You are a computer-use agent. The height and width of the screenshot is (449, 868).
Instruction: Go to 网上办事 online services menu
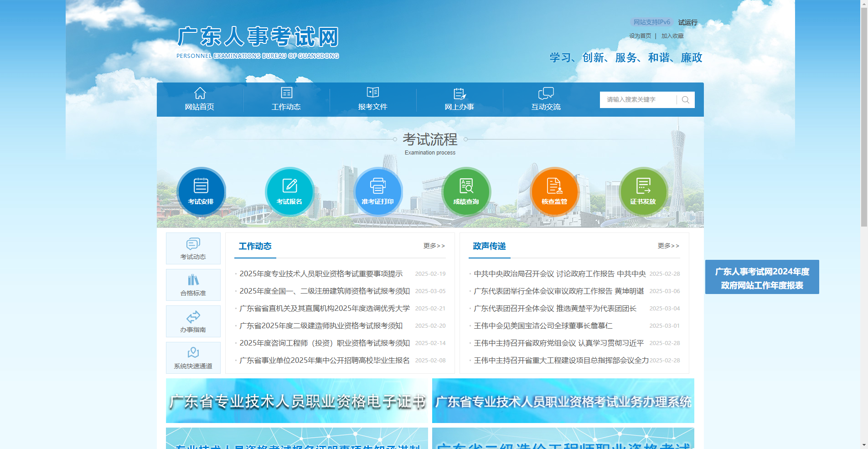point(460,99)
